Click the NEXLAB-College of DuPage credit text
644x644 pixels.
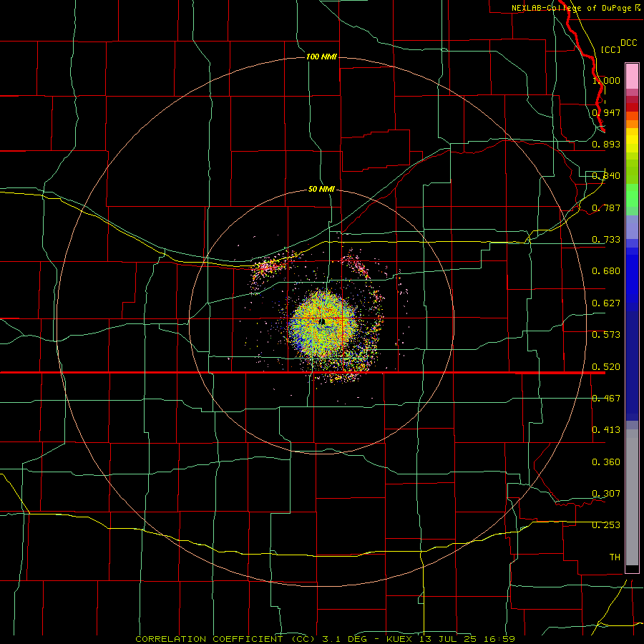click(575, 8)
